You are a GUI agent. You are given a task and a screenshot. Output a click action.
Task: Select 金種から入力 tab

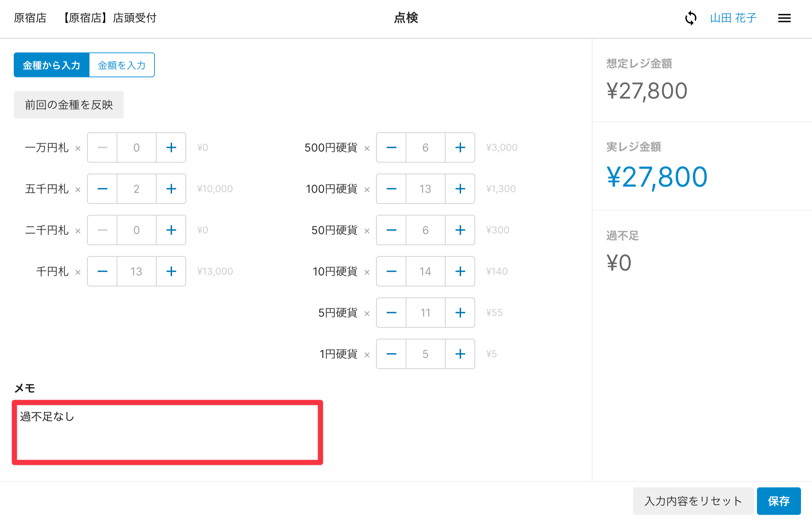pos(52,65)
